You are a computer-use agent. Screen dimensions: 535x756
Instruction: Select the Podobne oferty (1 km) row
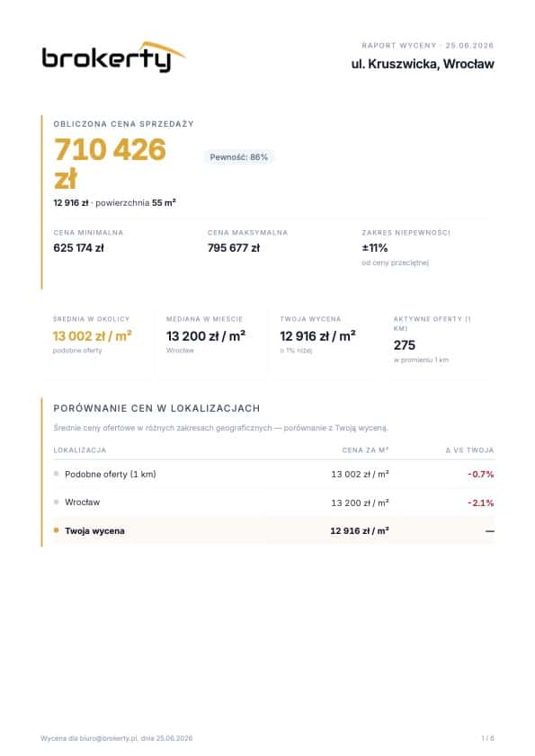pyautogui.click(x=274, y=474)
